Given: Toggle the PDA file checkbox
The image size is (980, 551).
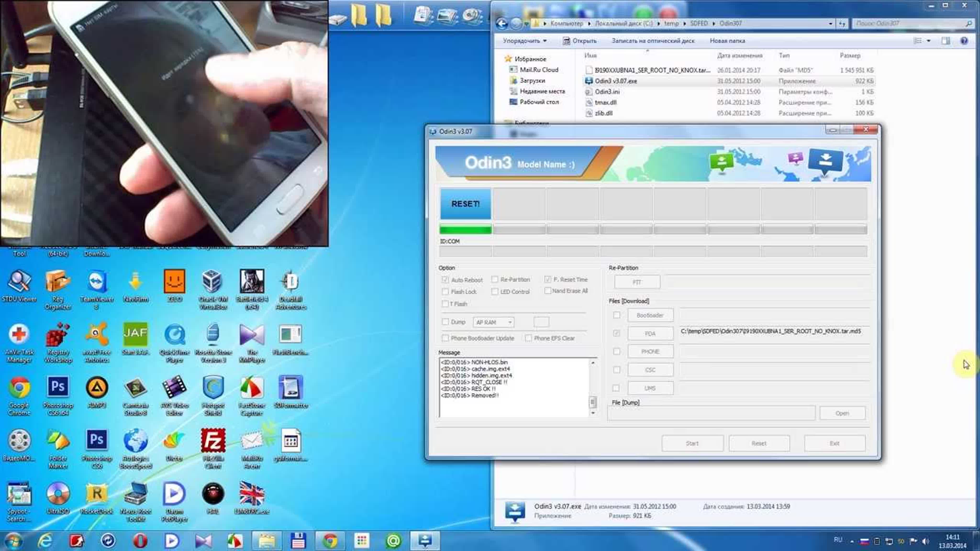Looking at the screenshot, I should (x=617, y=333).
